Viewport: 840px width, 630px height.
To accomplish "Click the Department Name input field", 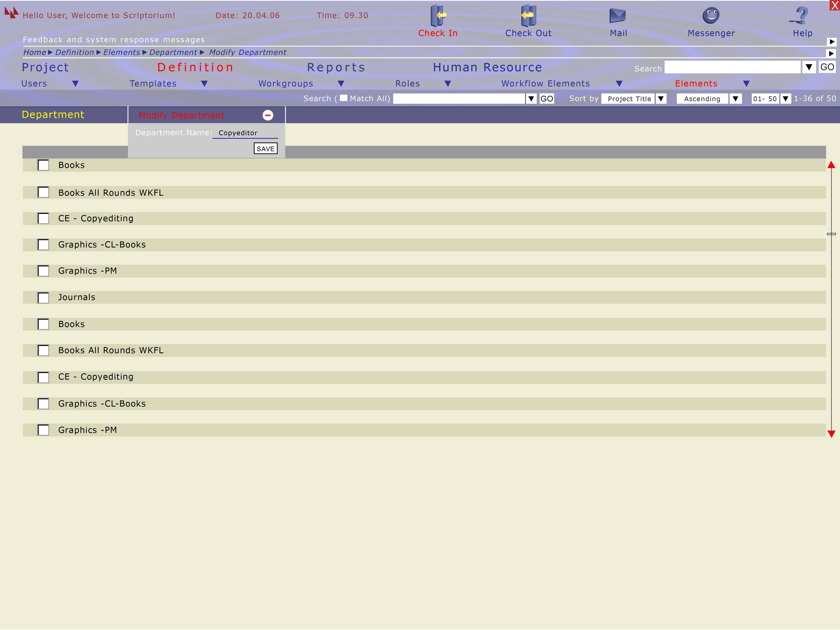I will [245, 133].
